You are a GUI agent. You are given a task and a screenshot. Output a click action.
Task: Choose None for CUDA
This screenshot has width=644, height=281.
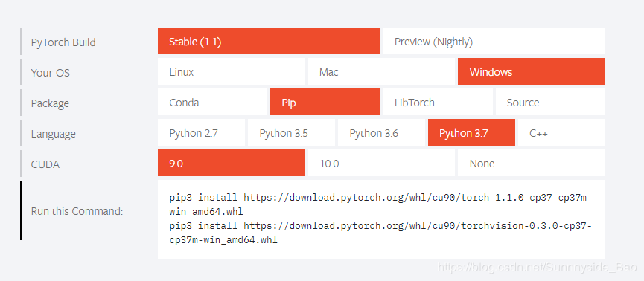[532, 163]
